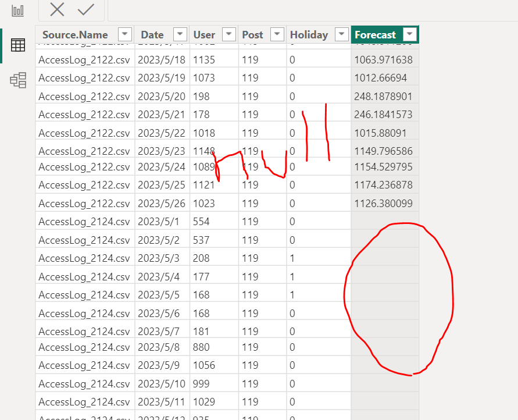Screen dimensions: 518x420
Task: Click forecast value 1012.66694
Action: pyautogui.click(x=381, y=78)
